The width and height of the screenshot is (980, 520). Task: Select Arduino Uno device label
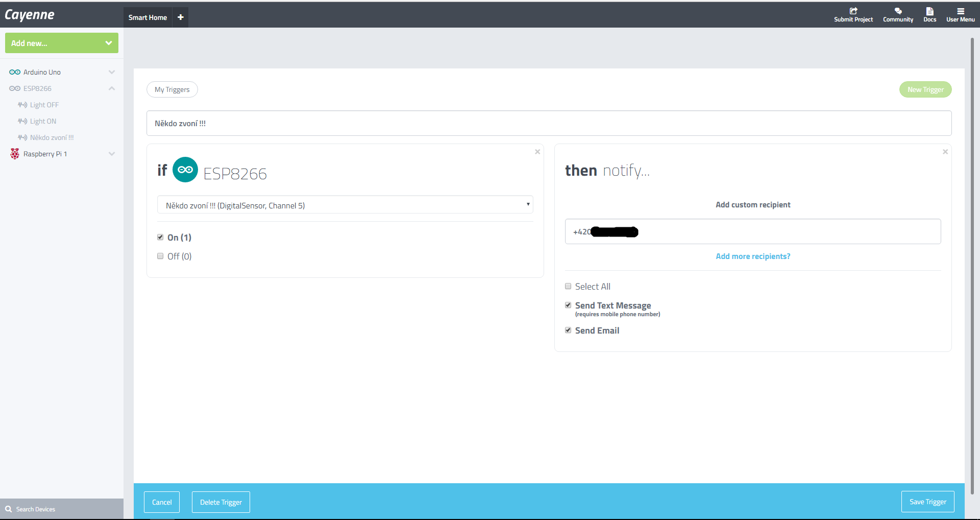click(x=42, y=72)
